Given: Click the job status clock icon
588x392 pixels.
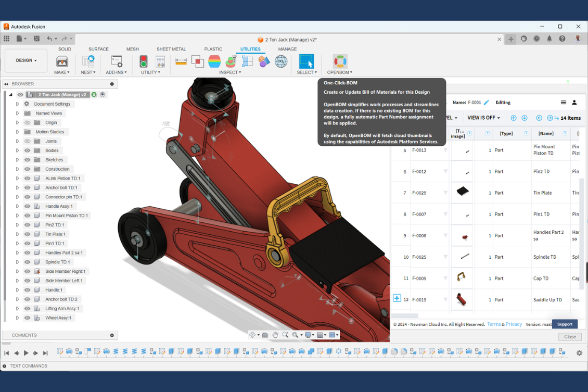Looking at the screenshot, I should coord(536,39).
